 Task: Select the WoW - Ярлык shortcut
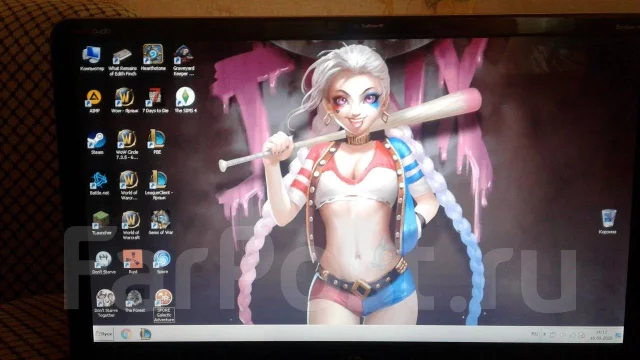[124, 100]
